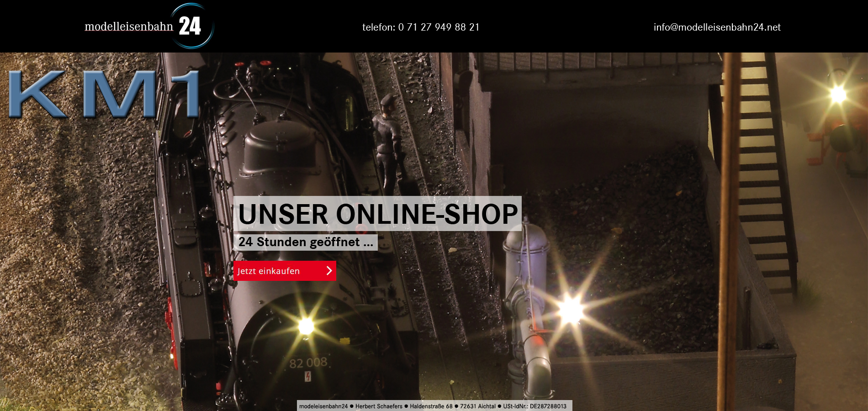Click the bright lamp beside the water crane
The width and height of the screenshot is (868, 411).
570,310
